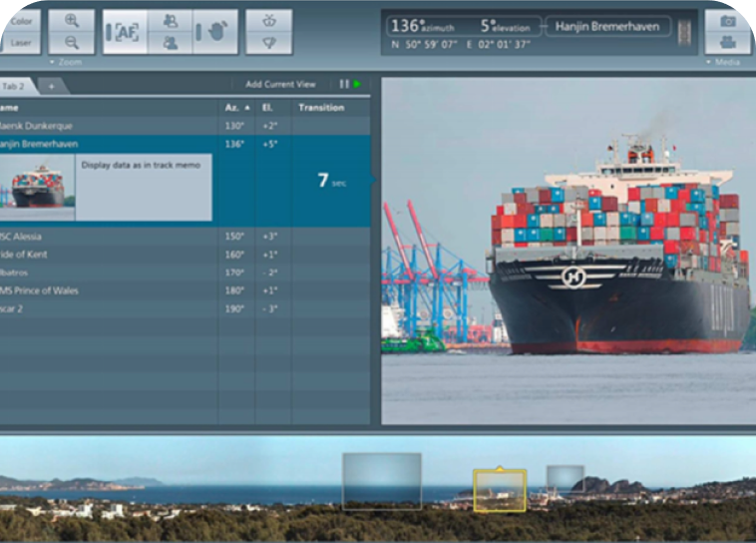Viewport: 756px width, 543px height.
Task: Play the view tour with green arrow
Action: pyautogui.click(x=357, y=85)
